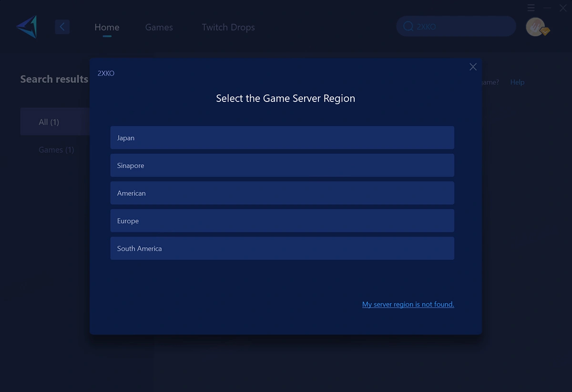Click 'My server region is not found' link

(x=408, y=304)
